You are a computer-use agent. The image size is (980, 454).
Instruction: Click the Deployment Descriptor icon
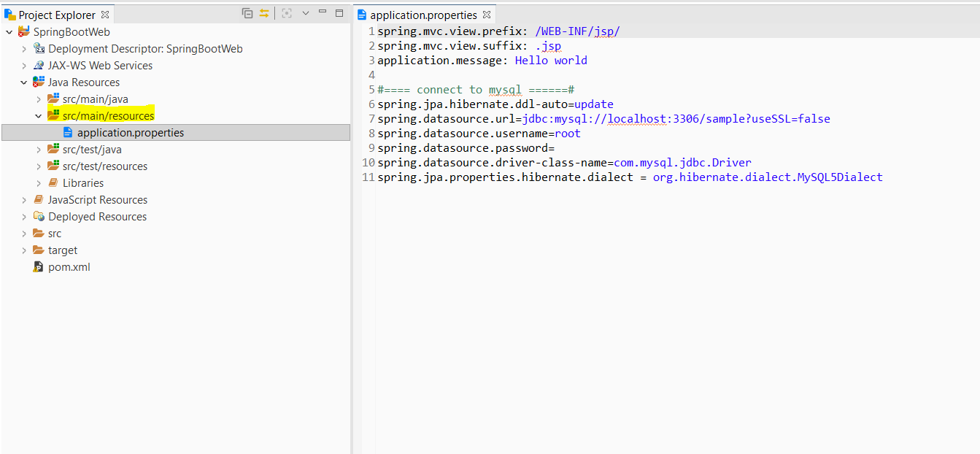40,48
